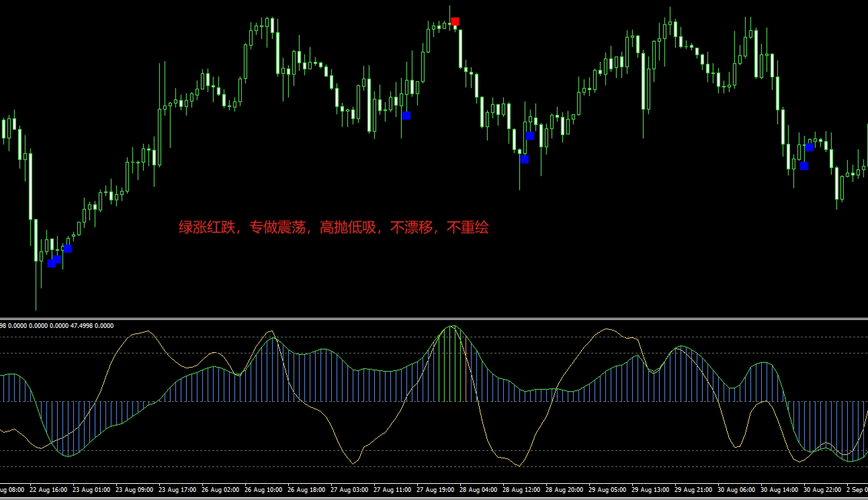Click the 27 Aug 19:00 time axis label
Image resolution: width=868 pixels, height=500 pixels.
435,490
